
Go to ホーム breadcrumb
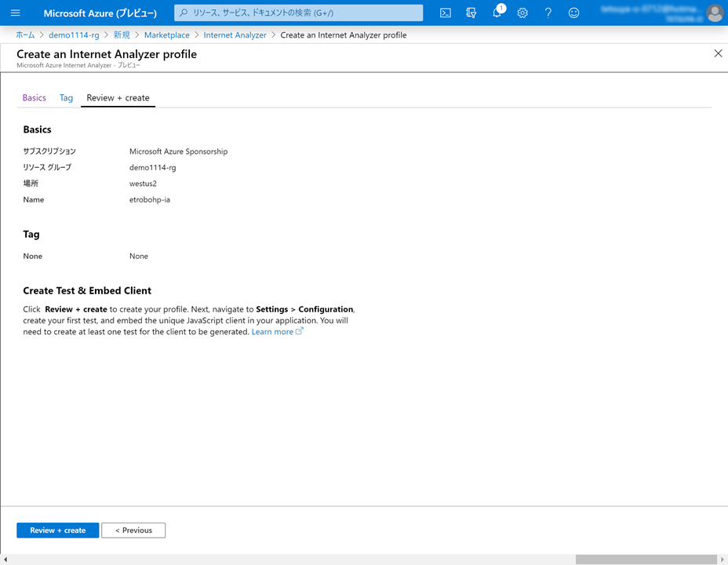click(x=25, y=35)
